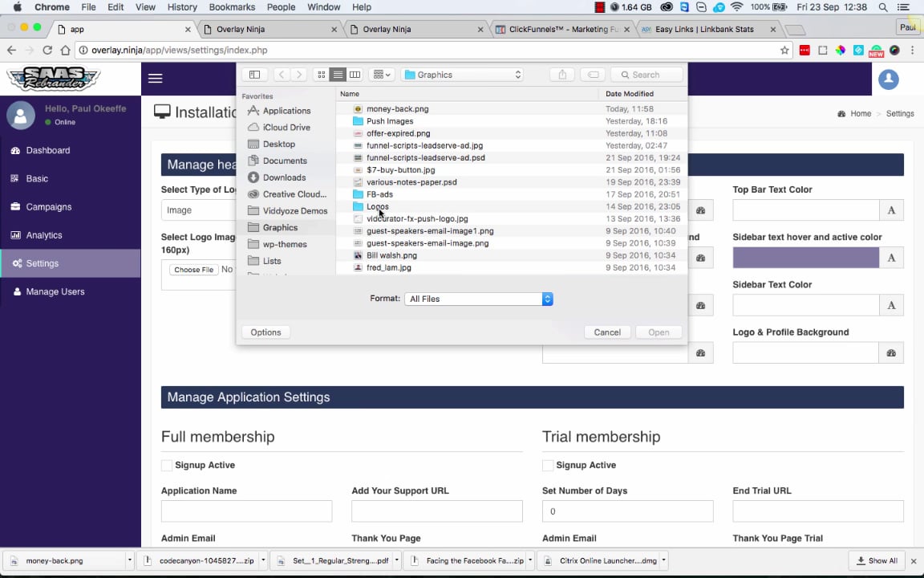
Task: Click the Application Name input field
Action: click(x=246, y=511)
